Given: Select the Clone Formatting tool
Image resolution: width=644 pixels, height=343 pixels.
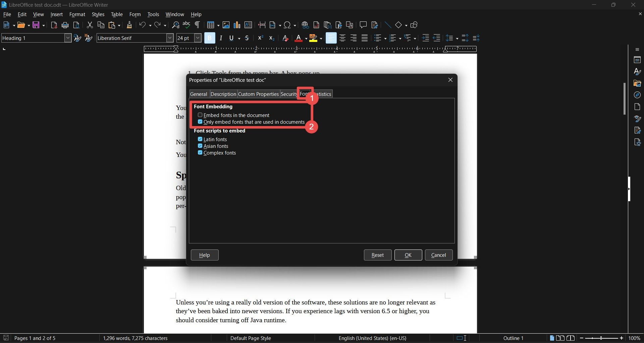Looking at the screenshot, I should point(129,25).
